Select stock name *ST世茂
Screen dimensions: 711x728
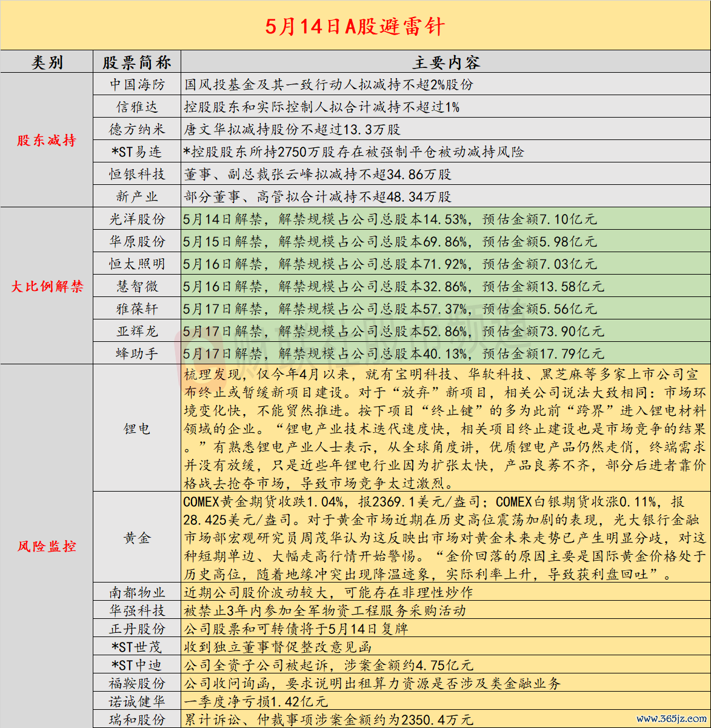tap(137, 647)
